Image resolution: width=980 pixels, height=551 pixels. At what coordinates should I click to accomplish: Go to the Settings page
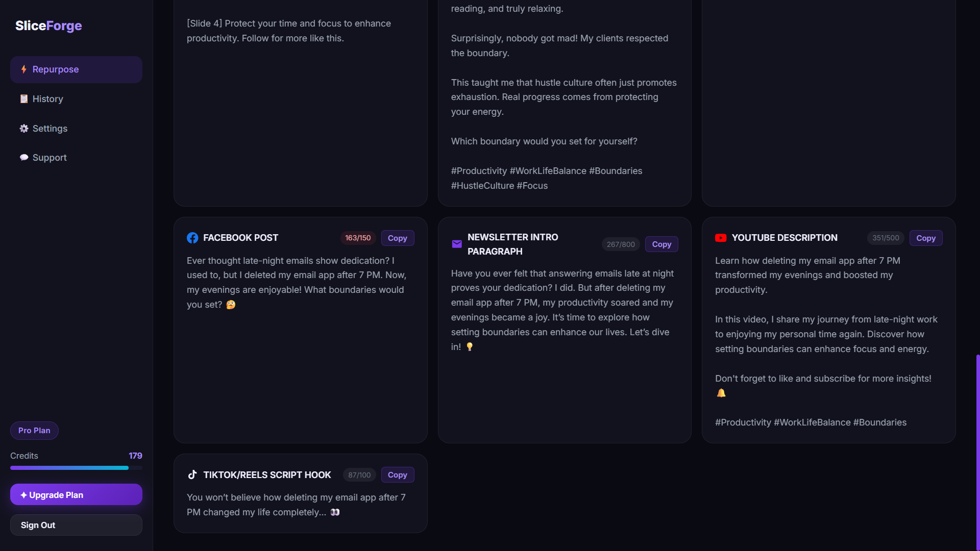tap(50, 129)
